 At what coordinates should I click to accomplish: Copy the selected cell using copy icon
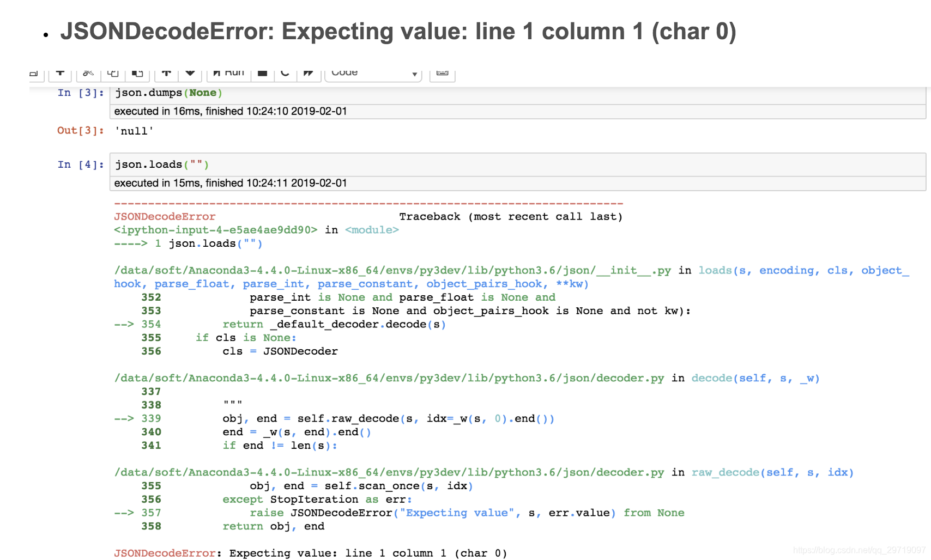pyautogui.click(x=112, y=74)
